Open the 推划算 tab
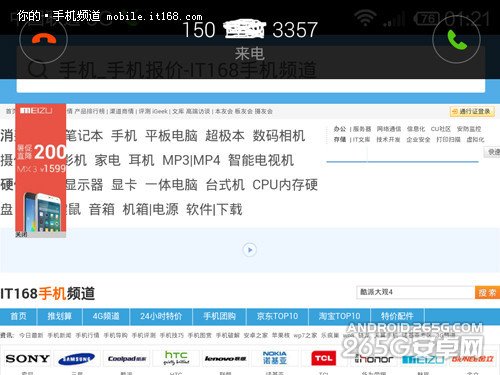 (59, 316)
